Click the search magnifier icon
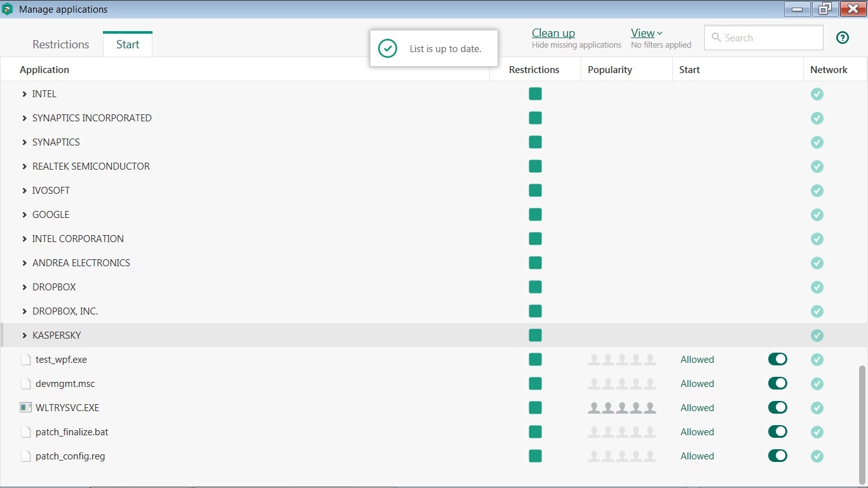Viewport: 868px width, 488px height. pyautogui.click(x=716, y=37)
